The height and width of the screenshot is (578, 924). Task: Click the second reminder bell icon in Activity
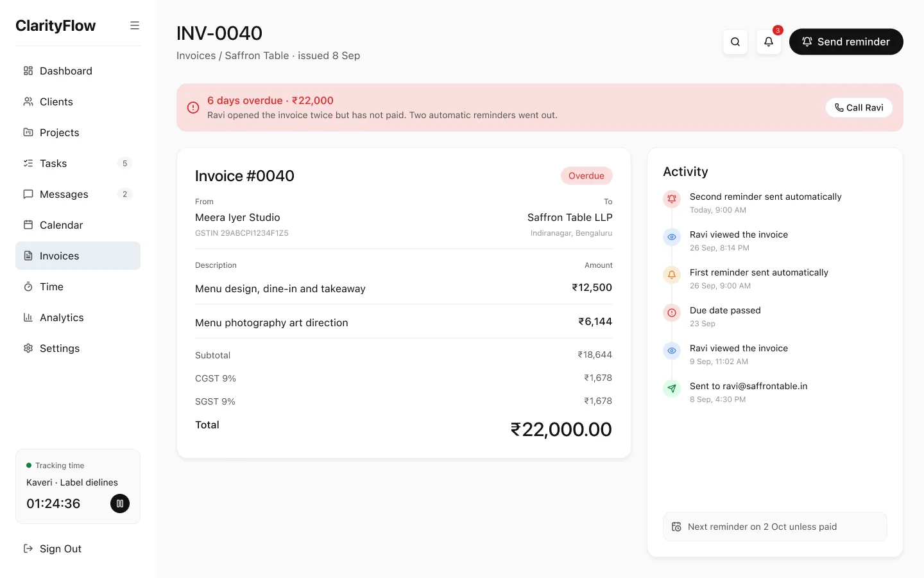click(672, 199)
